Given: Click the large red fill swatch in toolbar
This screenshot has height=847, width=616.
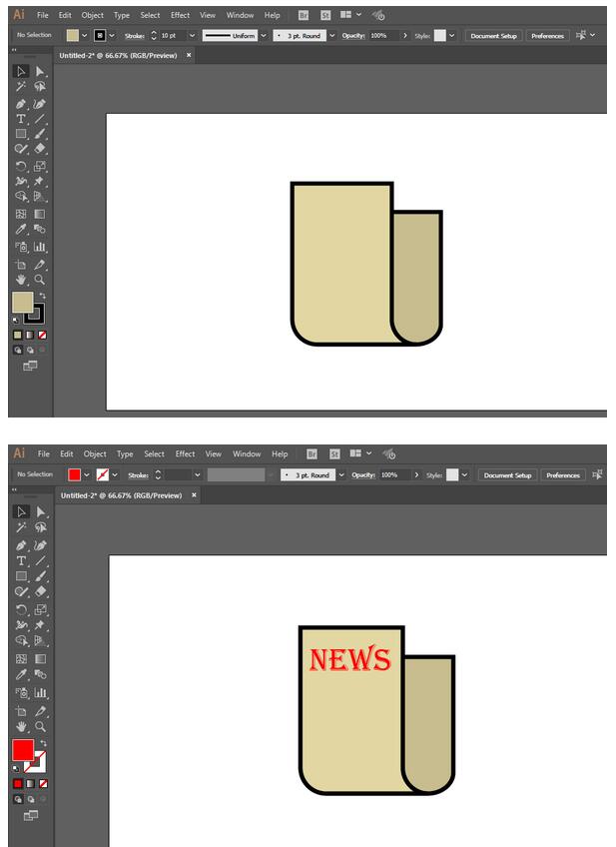Looking at the screenshot, I should [23, 750].
